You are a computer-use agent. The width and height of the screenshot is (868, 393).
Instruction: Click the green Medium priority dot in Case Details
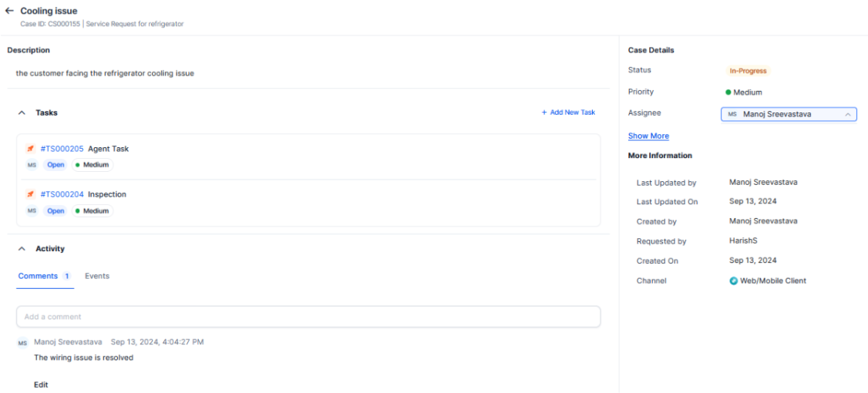coord(728,92)
